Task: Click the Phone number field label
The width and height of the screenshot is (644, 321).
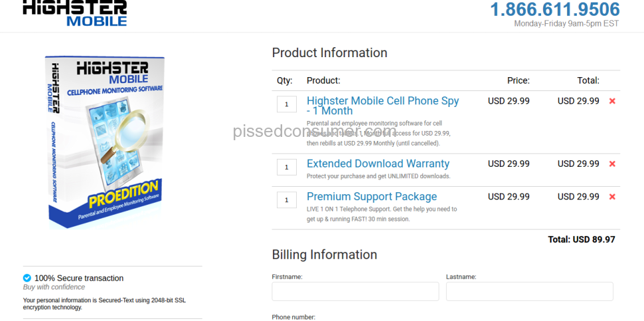Action: coord(293,317)
